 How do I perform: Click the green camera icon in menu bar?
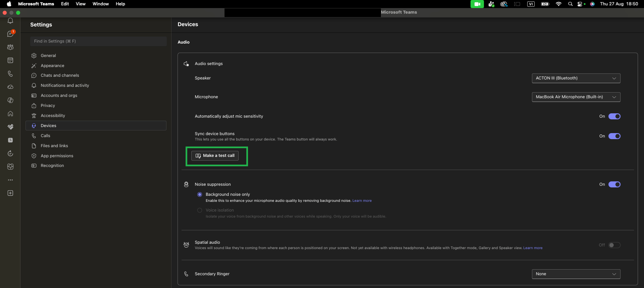pyautogui.click(x=477, y=4)
